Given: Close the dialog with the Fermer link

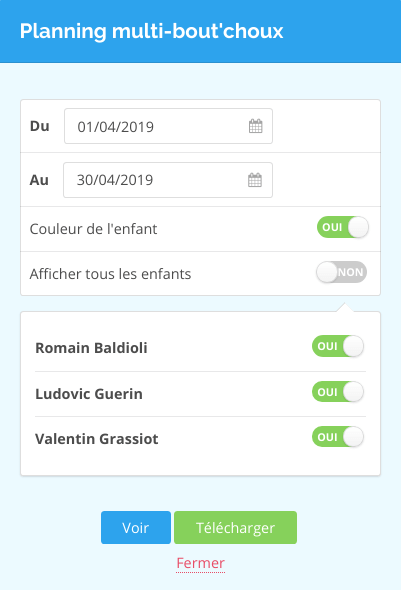Looking at the screenshot, I should 200,563.
